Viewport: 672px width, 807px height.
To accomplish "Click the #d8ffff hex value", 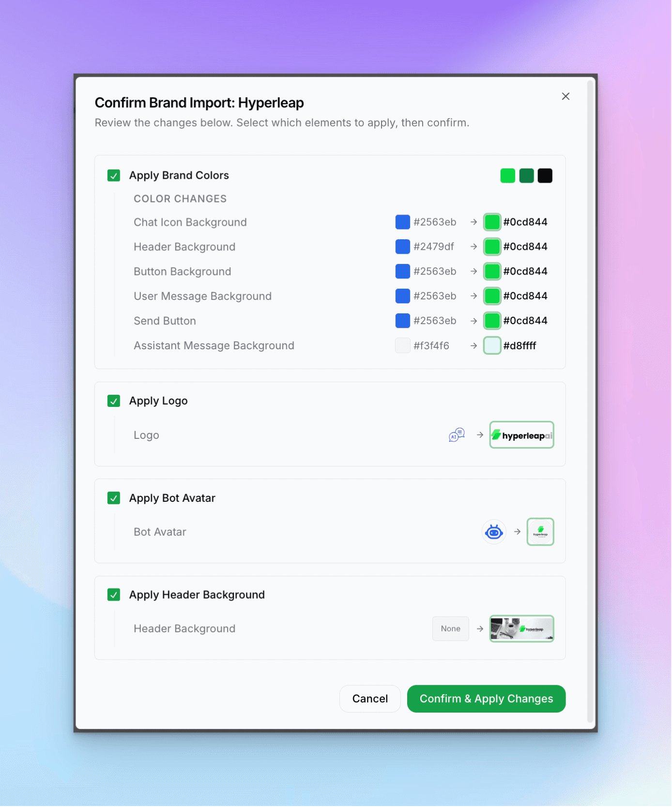I will (x=519, y=345).
